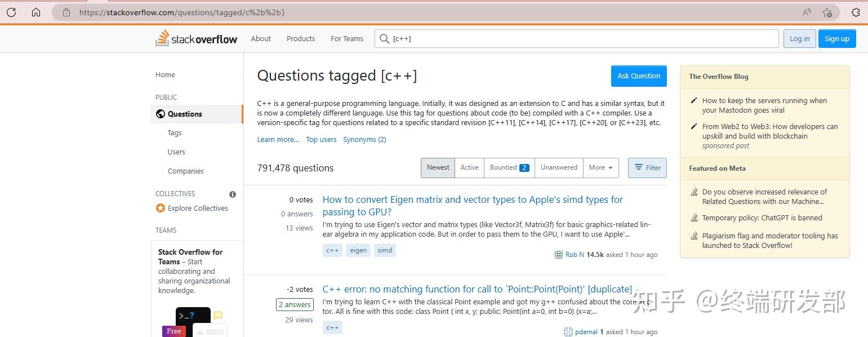This screenshot has height=337, width=868.
Task: Click the Collectives info icon
Action: point(232,194)
